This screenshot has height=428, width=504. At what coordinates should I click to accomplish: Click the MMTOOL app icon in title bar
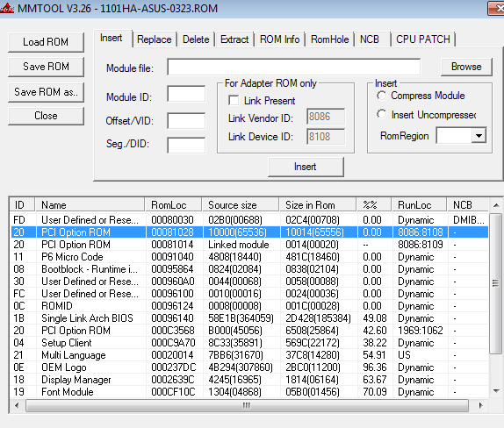6,8
